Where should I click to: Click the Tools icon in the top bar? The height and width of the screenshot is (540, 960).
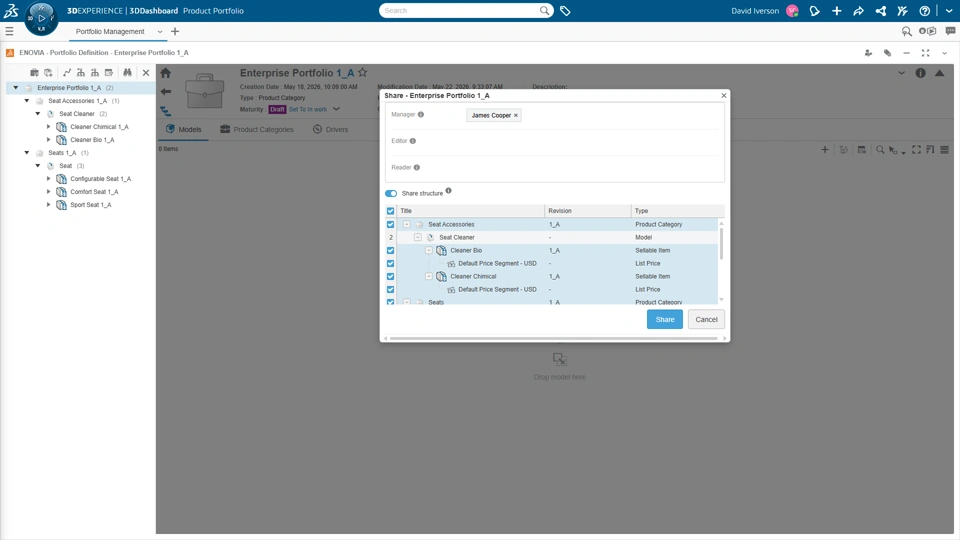click(902, 10)
